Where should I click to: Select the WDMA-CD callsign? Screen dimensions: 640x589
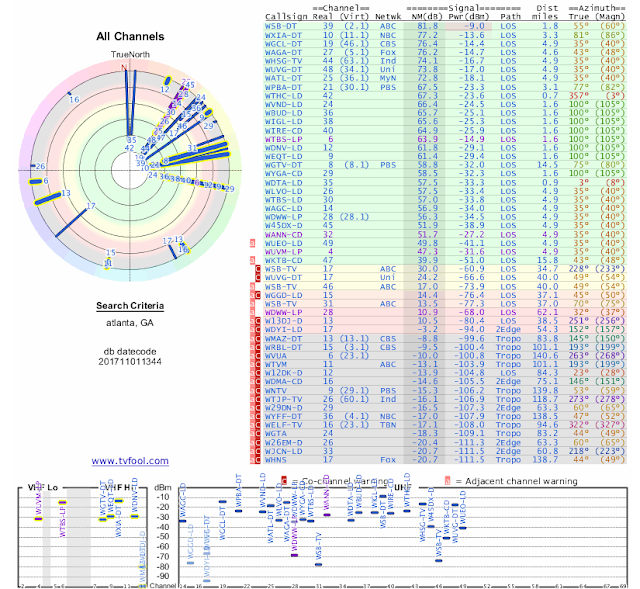pyautogui.click(x=283, y=382)
